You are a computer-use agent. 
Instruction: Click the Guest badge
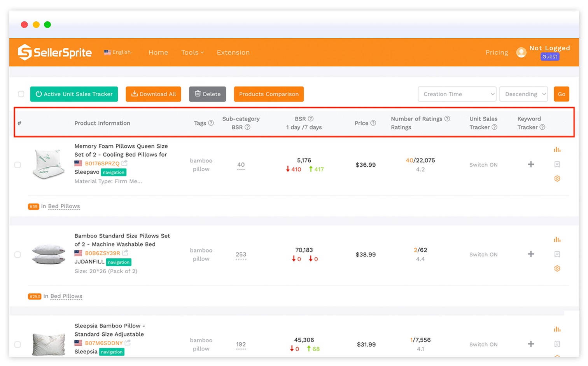[550, 57]
